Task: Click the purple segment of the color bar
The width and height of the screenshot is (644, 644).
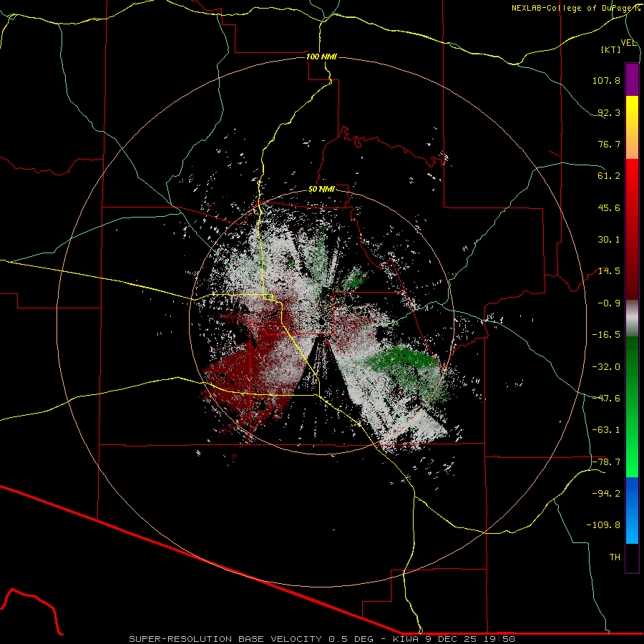Action: (632, 79)
